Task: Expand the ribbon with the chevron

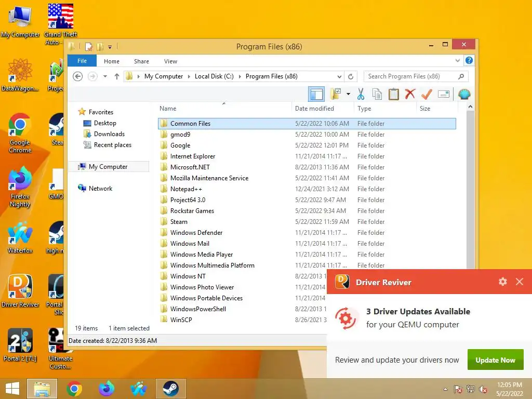Action: (x=457, y=60)
